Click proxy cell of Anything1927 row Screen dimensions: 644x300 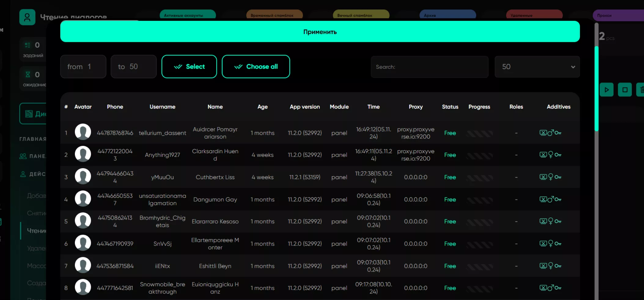pos(416,155)
